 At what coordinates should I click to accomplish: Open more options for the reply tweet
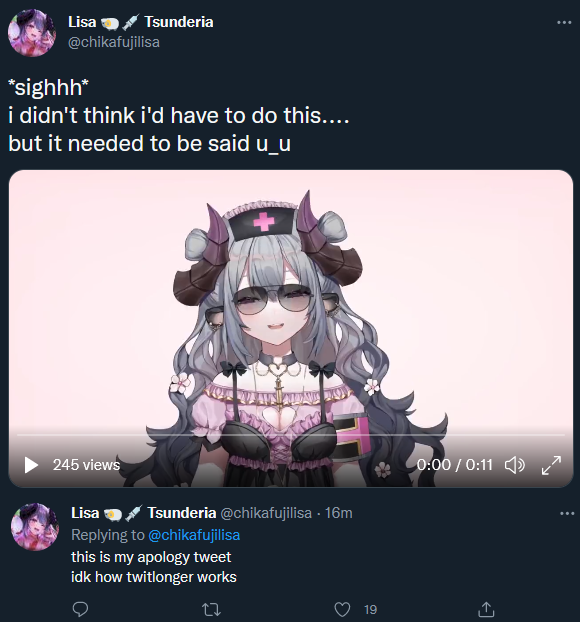(567, 514)
